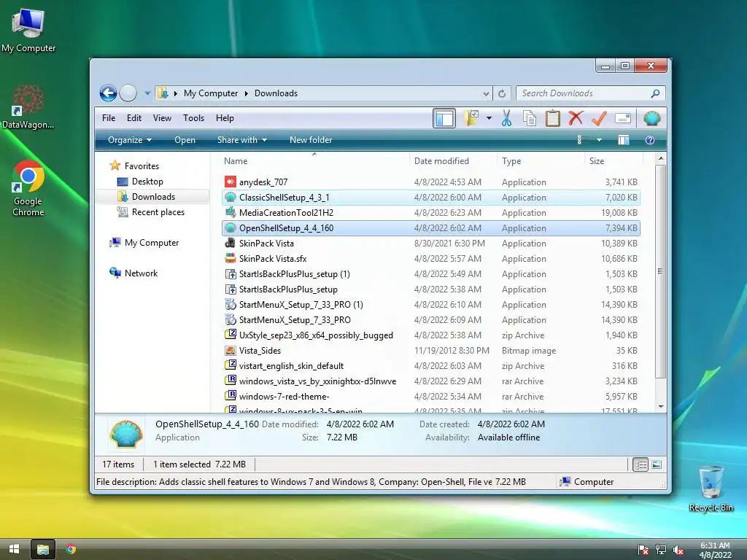Select StartMenuX_Setup_7_33_PRO (1) file
The height and width of the screenshot is (560, 747).
pyautogui.click(x=430, y=304)
